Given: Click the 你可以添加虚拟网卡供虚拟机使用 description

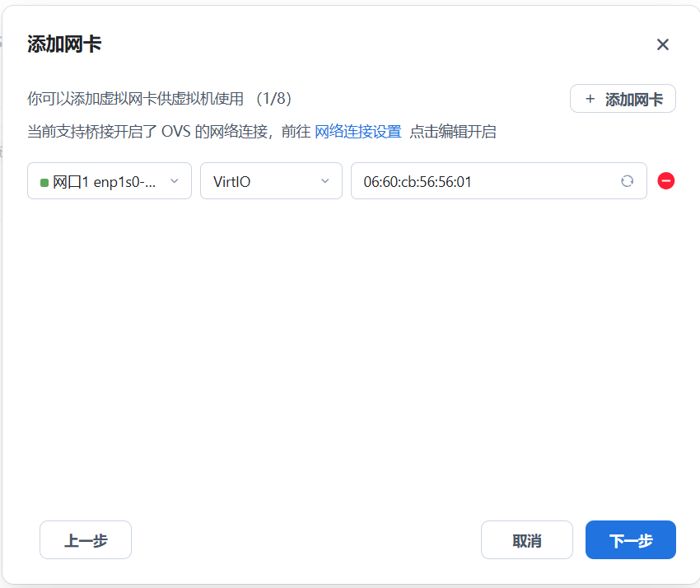Looking at the screenshot, I should [x=136, y=99].
